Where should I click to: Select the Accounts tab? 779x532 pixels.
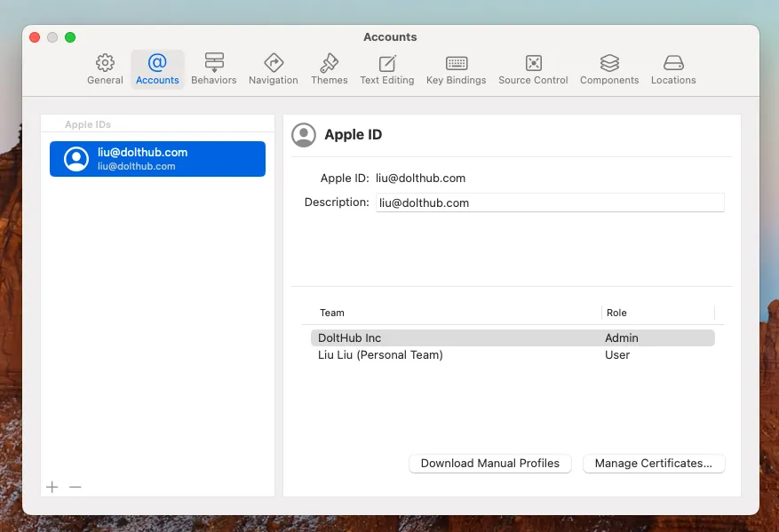click(x=157, y=68)
